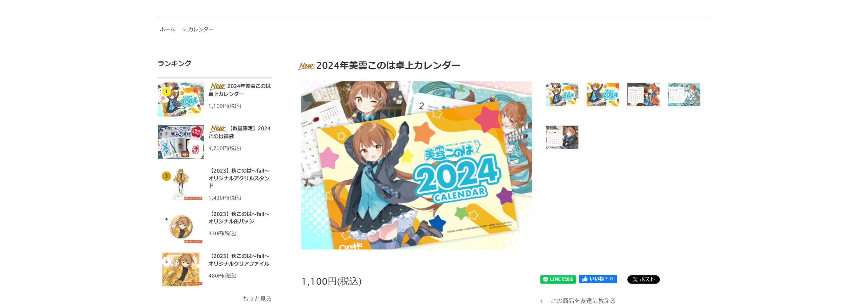Open rank 5 クリアファイル image
Viewport: 868px width, 308px height.
click(181, 269)
